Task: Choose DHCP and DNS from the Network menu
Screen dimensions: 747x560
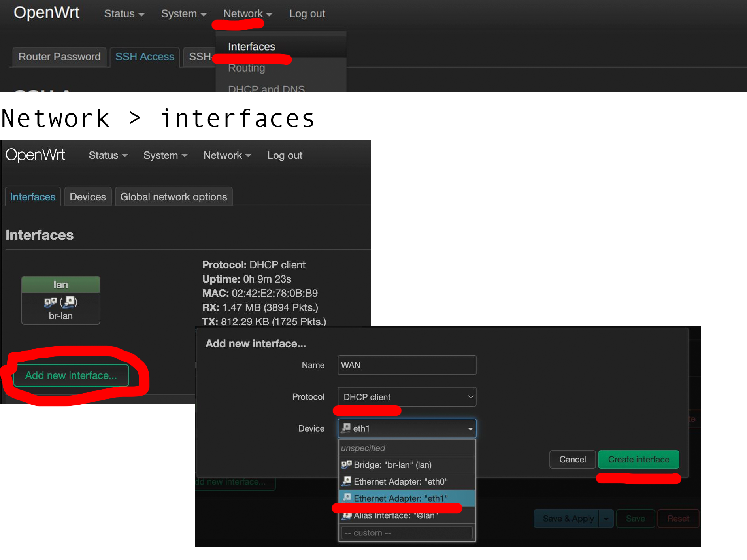Action: pyautogui.click(x=266, y=89)
